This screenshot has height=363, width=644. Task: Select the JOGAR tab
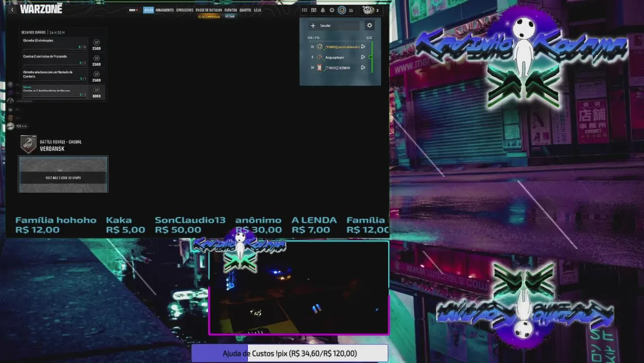click(x=149, y=10)
